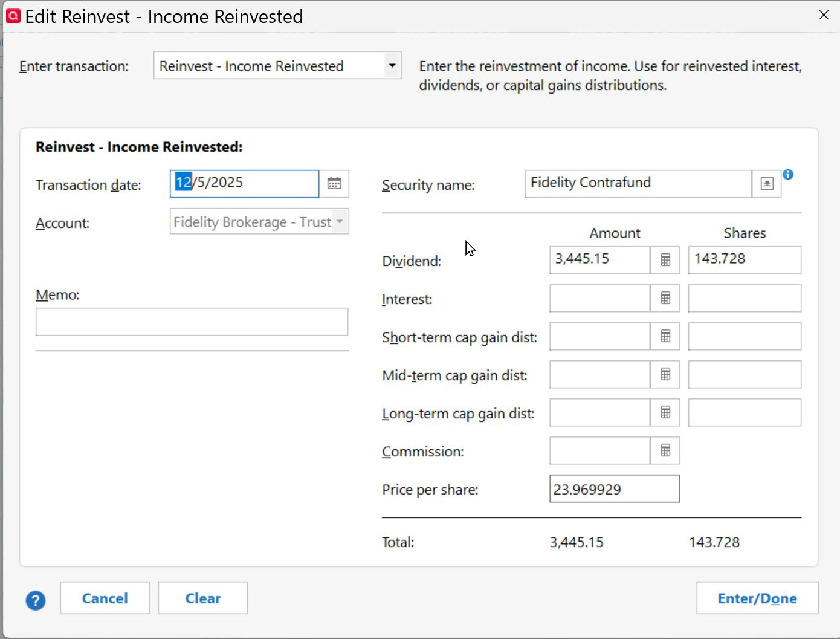Click the Price per share label
This screenshot has width=840, height=639.
point(430,490)
